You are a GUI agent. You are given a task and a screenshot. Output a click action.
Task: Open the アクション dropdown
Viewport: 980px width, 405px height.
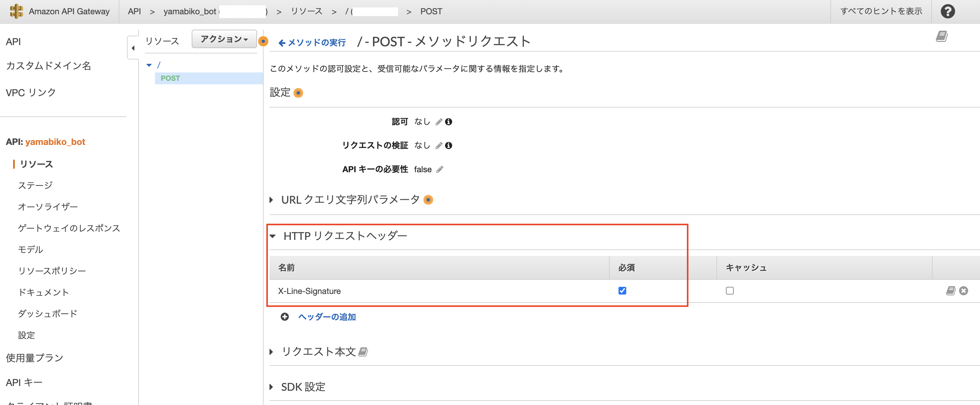[x=224, y=39]
